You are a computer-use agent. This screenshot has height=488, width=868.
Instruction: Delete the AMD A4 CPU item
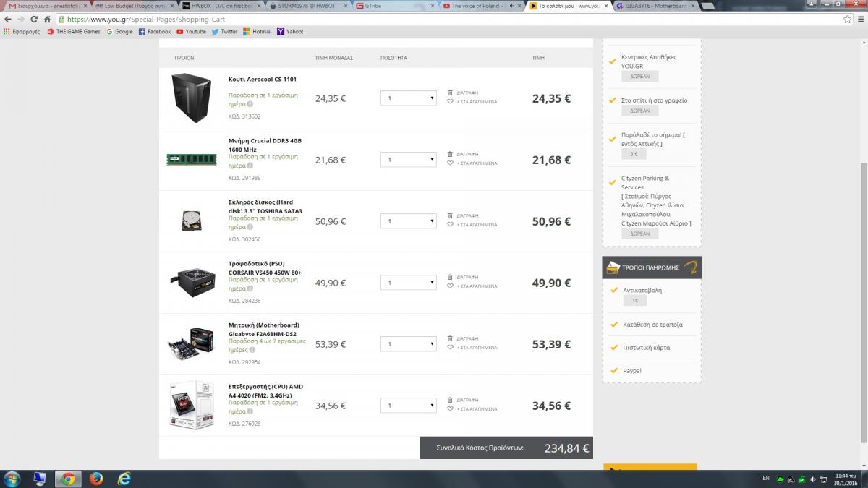pos(450,400)
